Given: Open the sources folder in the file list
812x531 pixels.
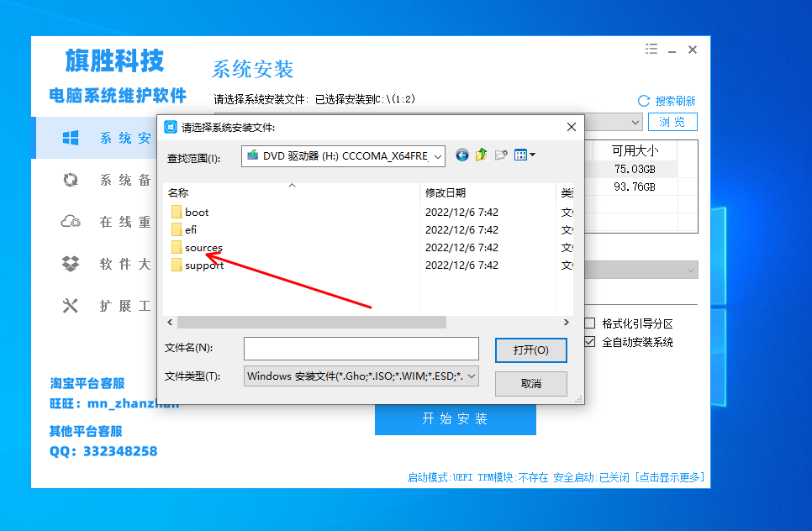Looking at the screenshot, I should [203, 247].
